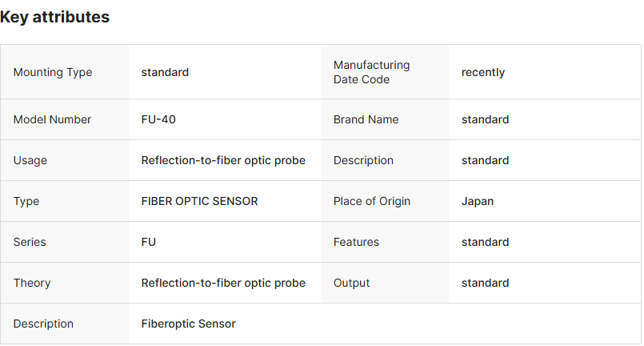Click the Brand Name label
Screen dimensions: 644x346
366,119
